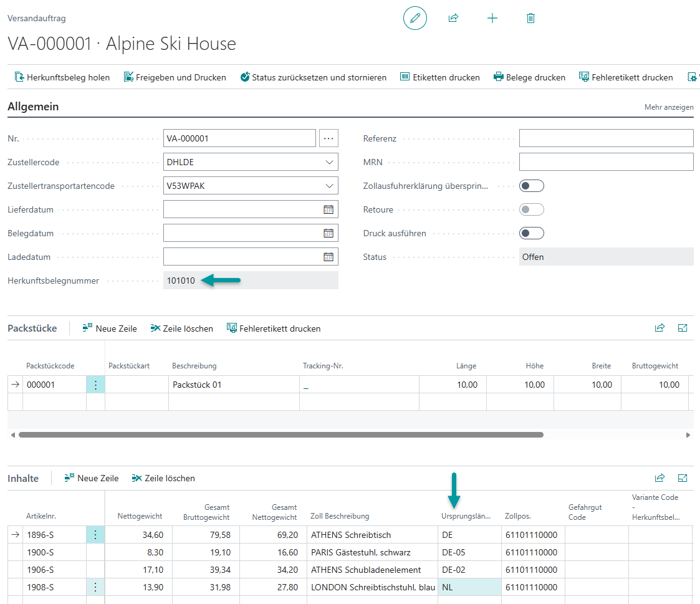Click the share icon in header

[453, 19]
